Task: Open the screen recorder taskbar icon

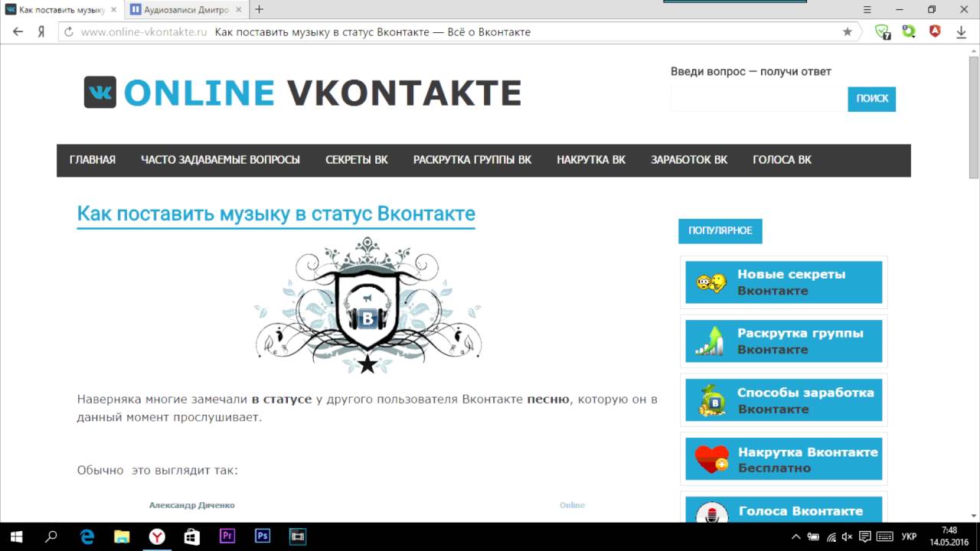Action: pyautogui.click(x=298, y=536)
